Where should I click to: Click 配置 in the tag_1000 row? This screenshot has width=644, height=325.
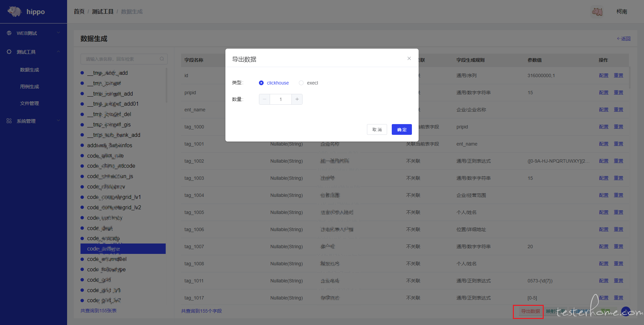pos(604,127)
